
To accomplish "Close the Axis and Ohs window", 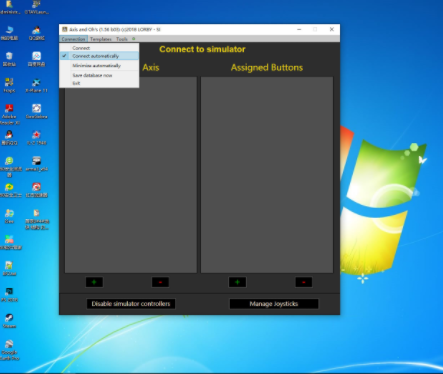I will [332, 29].
